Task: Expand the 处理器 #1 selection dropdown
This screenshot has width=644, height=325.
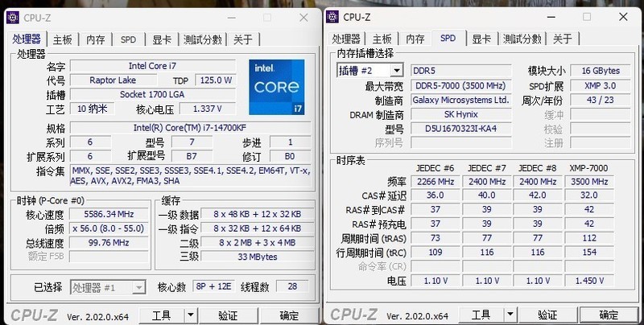Action: (x=139, y=287)
